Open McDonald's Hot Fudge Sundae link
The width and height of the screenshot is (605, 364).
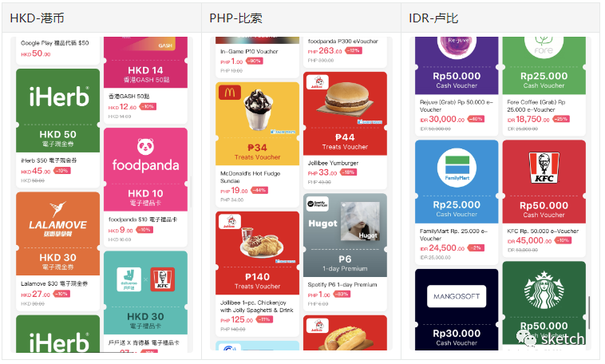[x=250, y=177]
